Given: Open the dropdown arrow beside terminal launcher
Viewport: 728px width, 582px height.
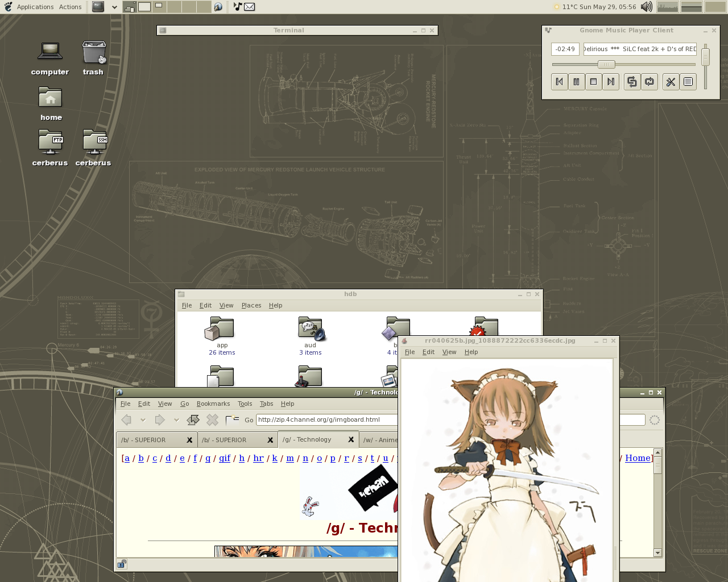Looking at the screenshot, I should click(x=114, y=7).
